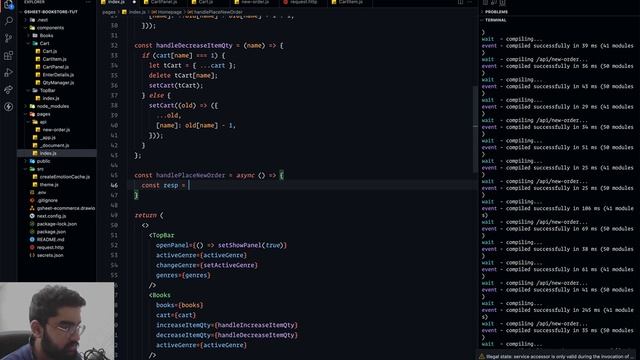Open gsheet-ecommerce.drawio file

tap(66, 208)
